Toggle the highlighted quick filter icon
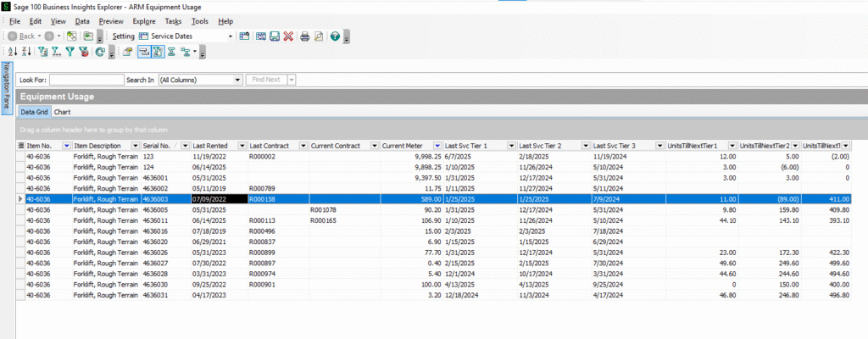 (x=157, y=52)
